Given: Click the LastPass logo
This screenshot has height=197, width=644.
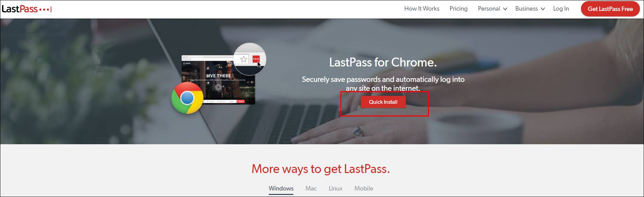Looking at the screenshot, I should [x=27, y=9].
